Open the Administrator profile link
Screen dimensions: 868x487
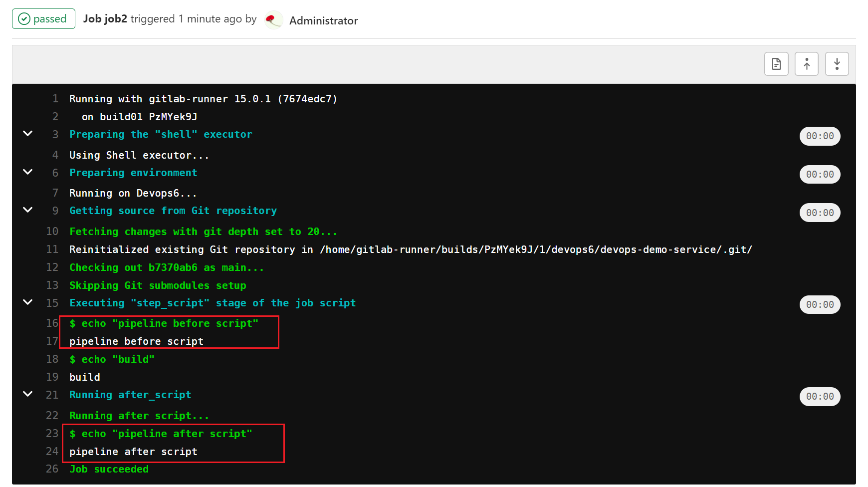tap(323, 20)
